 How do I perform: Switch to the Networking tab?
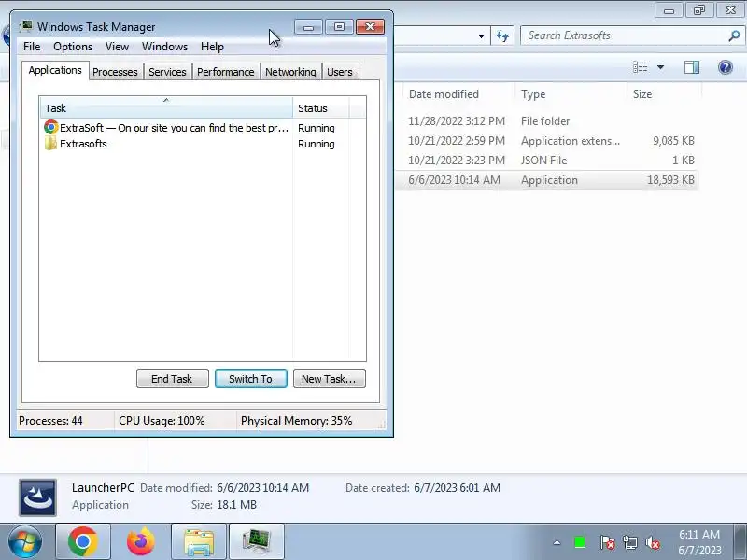tap(290, 72)
